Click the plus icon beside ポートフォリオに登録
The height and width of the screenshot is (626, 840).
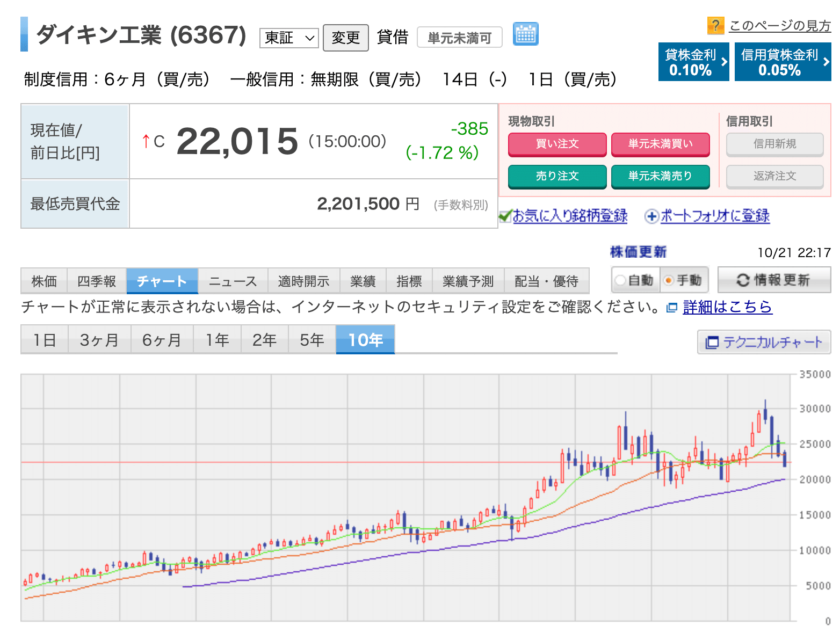click(651, 216)
